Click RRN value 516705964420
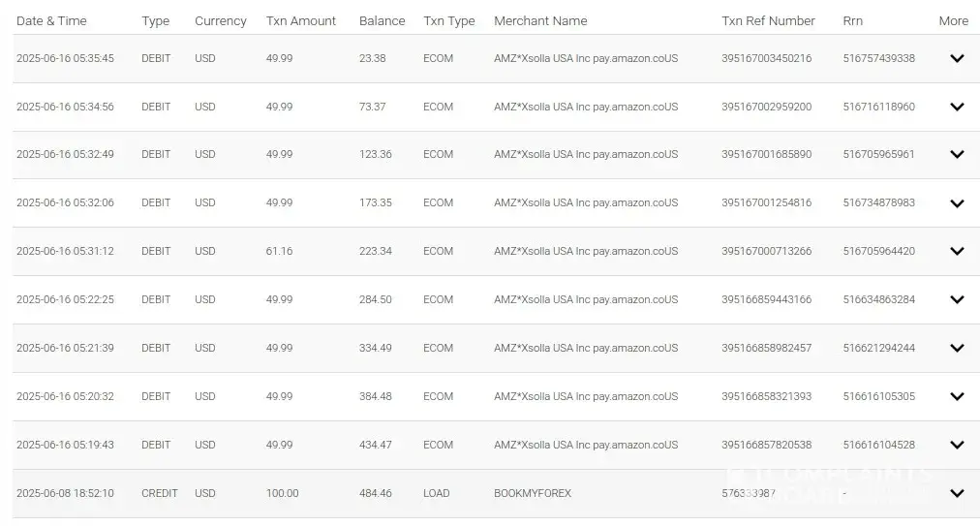980x526 pixels. click(878, 251)
